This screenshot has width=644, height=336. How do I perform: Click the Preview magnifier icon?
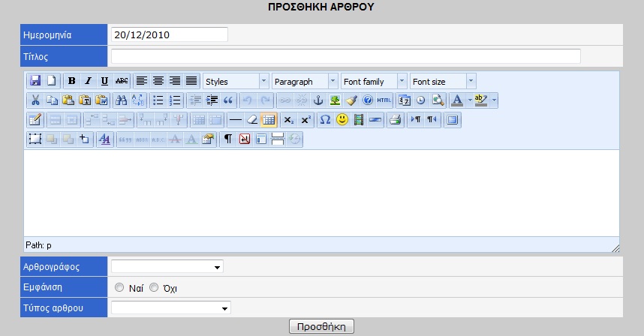(x=438, y=100)
